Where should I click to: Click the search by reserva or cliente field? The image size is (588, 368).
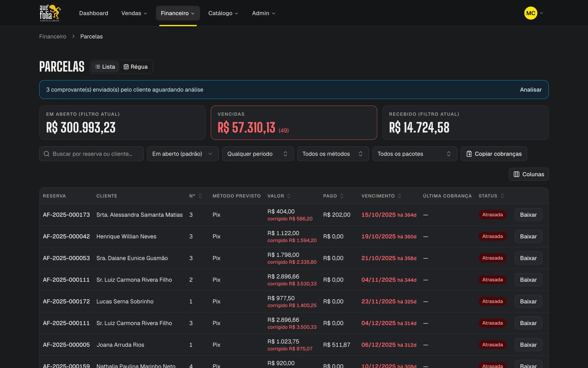(91, 154)
